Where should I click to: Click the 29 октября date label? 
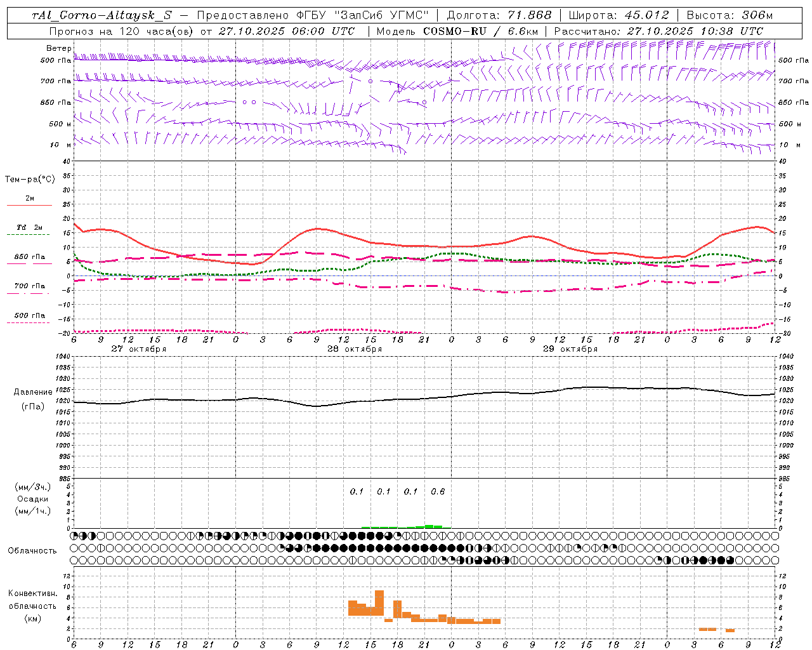(x=570, y=349)
